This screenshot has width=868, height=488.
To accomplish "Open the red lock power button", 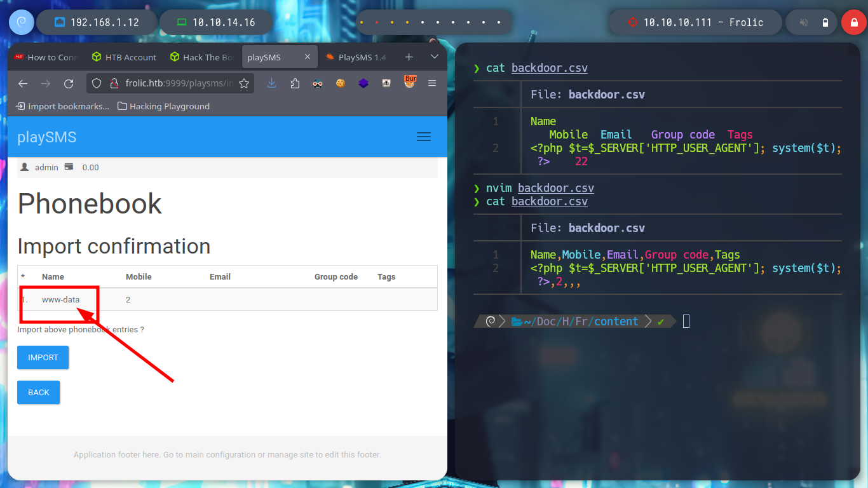I will (x=853, y=22).
